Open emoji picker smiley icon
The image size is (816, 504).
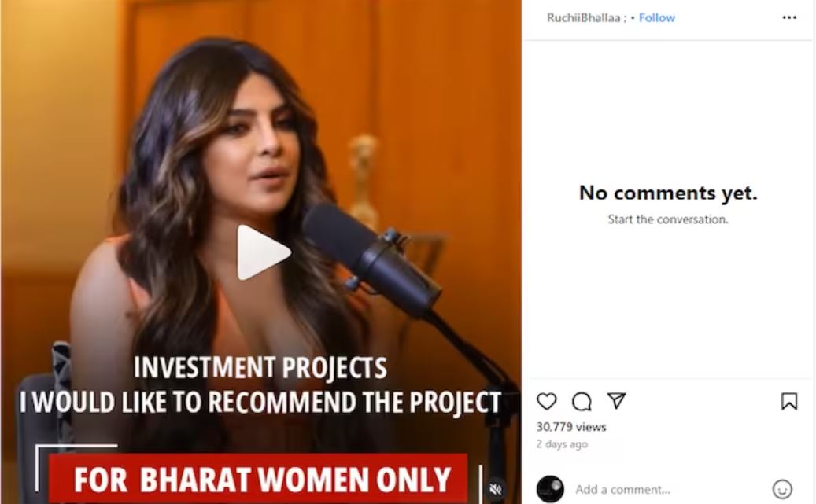click(782, 489)
